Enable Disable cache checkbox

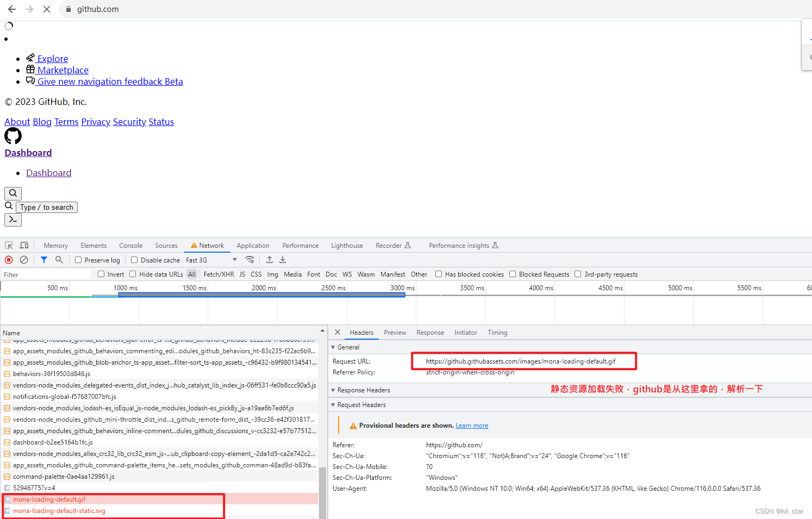coord(134,260)
